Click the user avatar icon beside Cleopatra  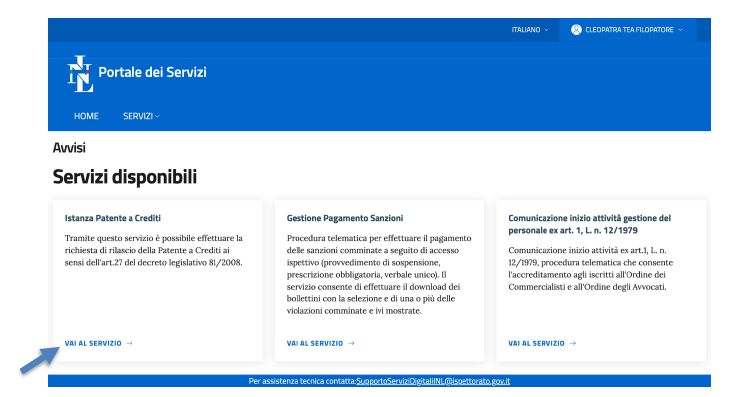coord(576,30)
